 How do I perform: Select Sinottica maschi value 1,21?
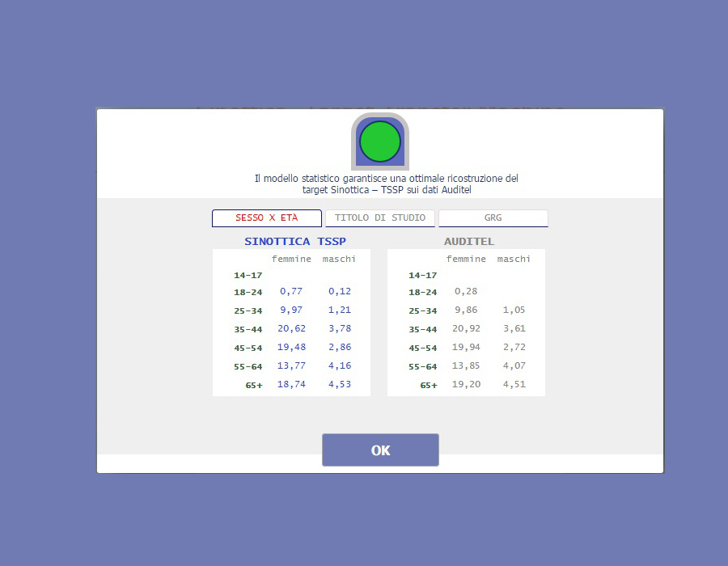(x=340, y=310)
